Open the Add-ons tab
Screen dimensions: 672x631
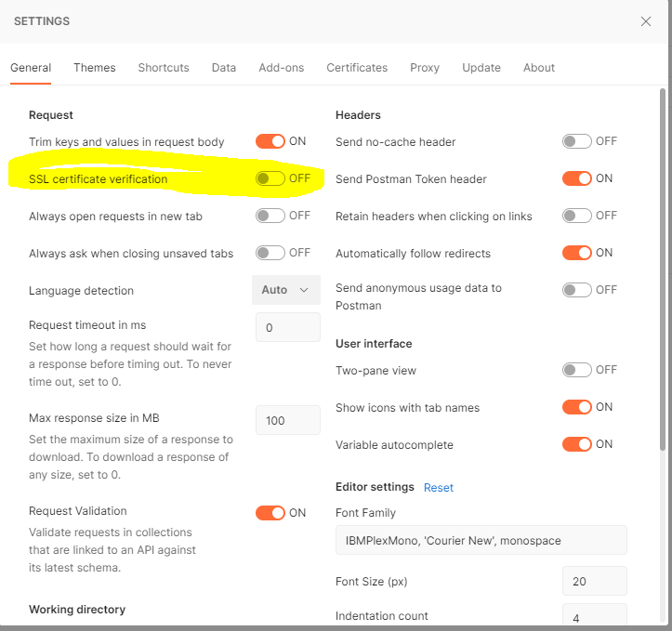tap(282, 68)
